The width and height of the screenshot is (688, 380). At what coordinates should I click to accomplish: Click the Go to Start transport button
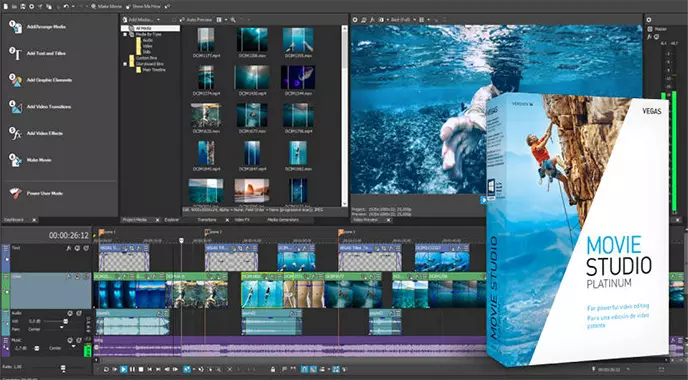(150, 369)
